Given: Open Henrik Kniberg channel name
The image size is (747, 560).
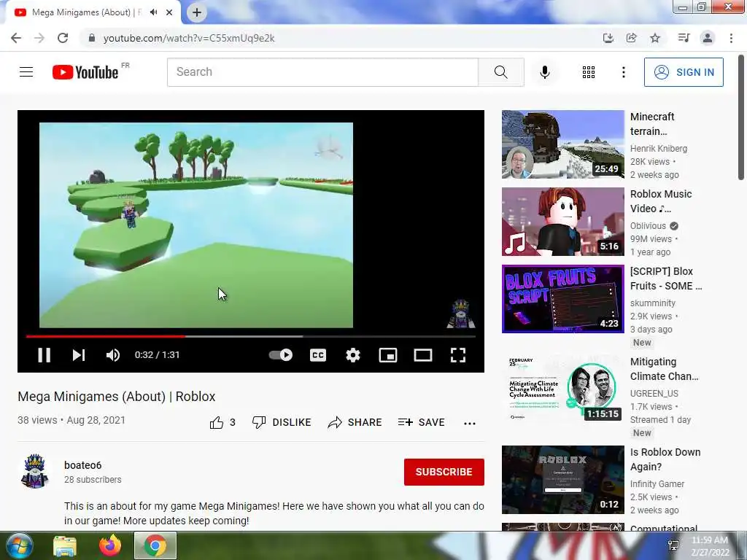Looking at the screenshot, I should [x=659, y=149].
